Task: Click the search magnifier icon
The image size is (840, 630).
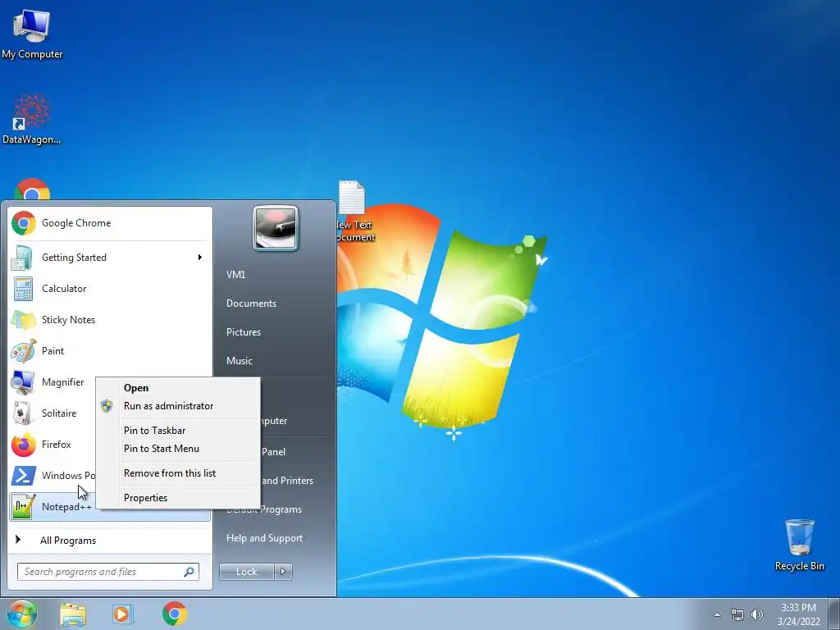Action: pos(189,572)
